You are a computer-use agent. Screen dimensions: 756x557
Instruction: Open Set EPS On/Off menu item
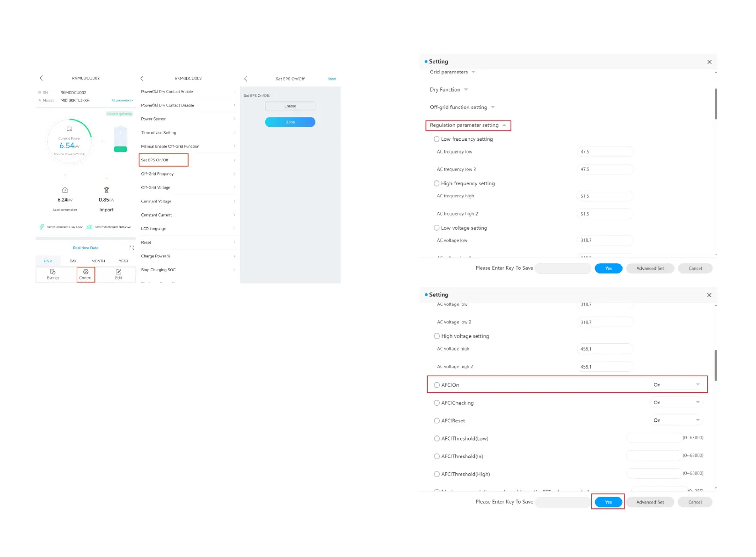(164, 160)
